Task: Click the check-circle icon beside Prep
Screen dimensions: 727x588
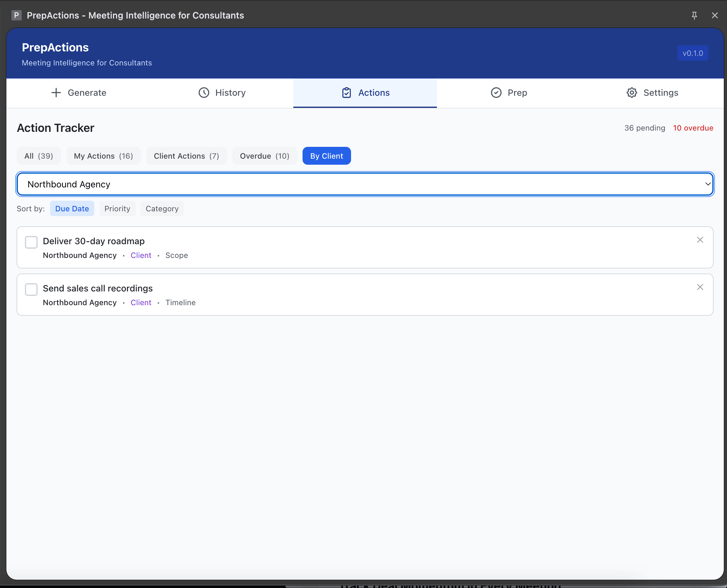Action: [496, 93]
